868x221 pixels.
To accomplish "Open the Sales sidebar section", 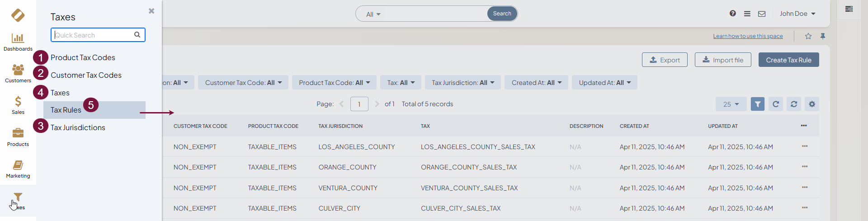I will [x=18, y=105].
